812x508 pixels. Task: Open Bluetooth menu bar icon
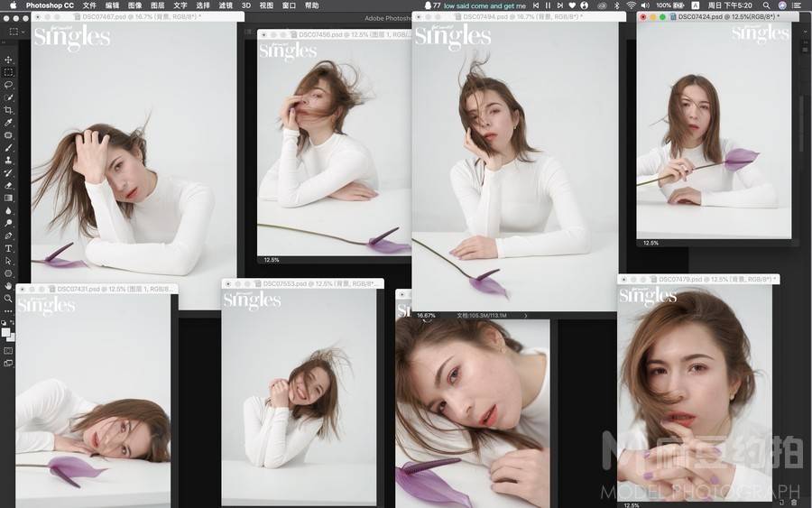point(617,5)
